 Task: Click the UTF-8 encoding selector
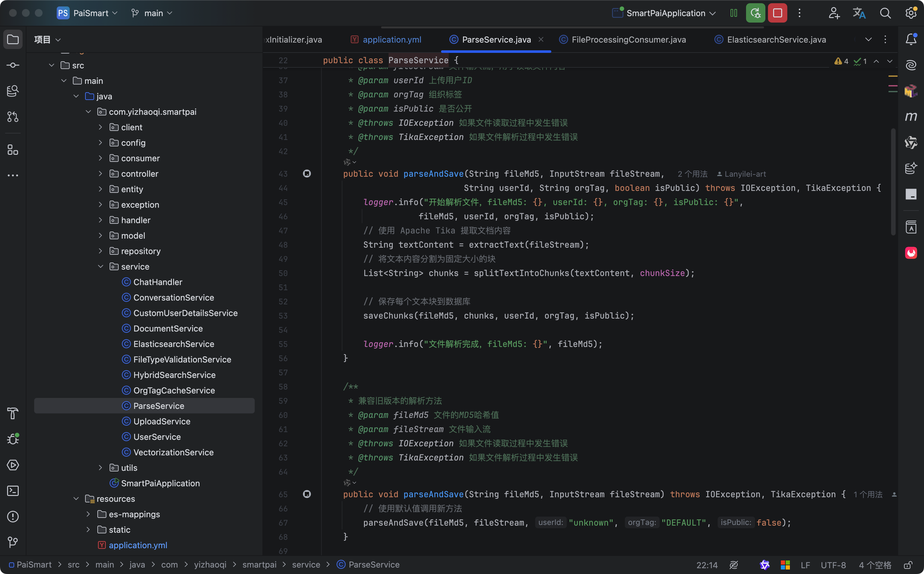pyautogui.click(x=833, y=565)
